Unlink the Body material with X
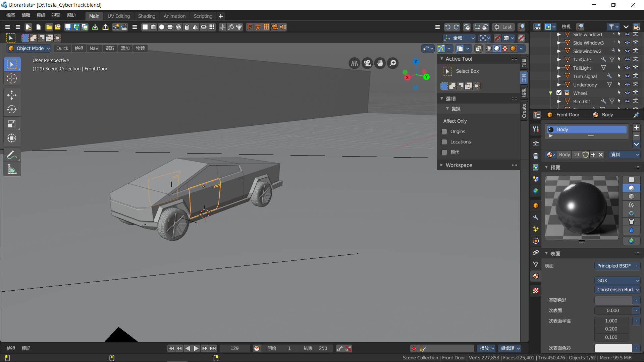 (x=601, y=155)
